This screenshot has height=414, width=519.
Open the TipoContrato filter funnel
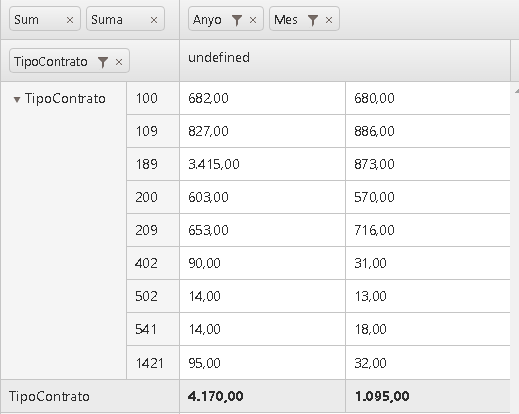click(103, 62)
